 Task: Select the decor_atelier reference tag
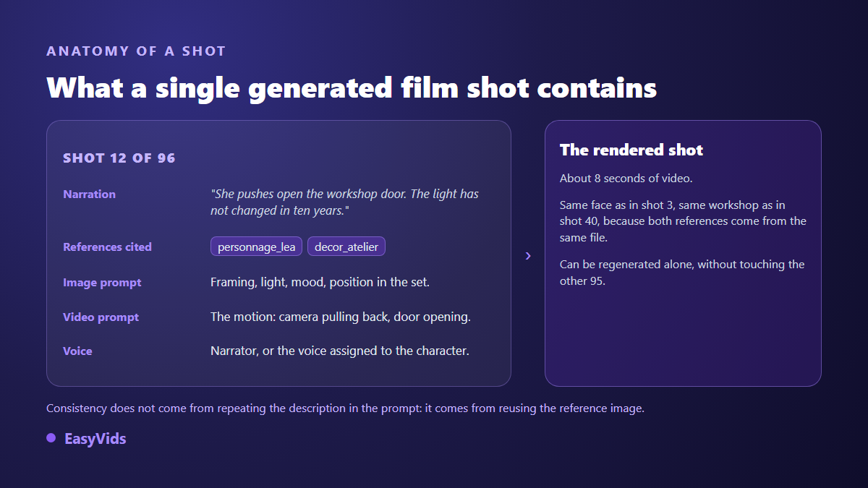pos(346,247)
